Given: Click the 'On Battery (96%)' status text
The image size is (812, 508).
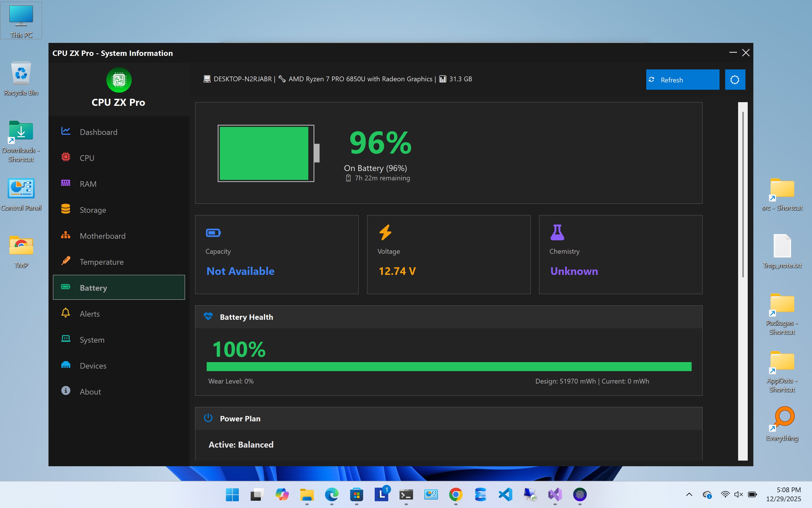Looking at the screenshot, I should (375, 168).
